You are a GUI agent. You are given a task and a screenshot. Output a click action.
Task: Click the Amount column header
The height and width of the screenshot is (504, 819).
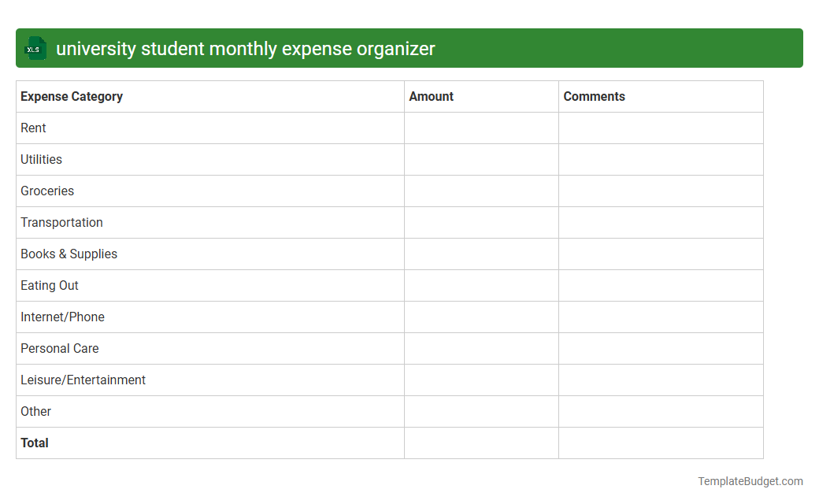pos(431,96)
